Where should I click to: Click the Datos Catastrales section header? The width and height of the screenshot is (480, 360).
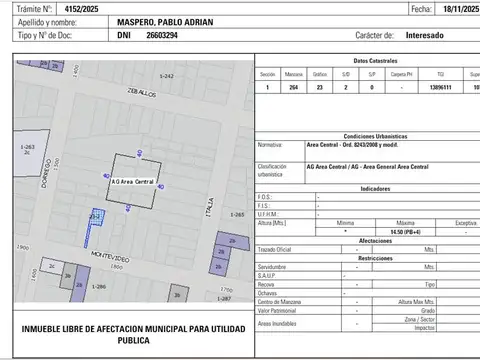click(x=375, y=61)
